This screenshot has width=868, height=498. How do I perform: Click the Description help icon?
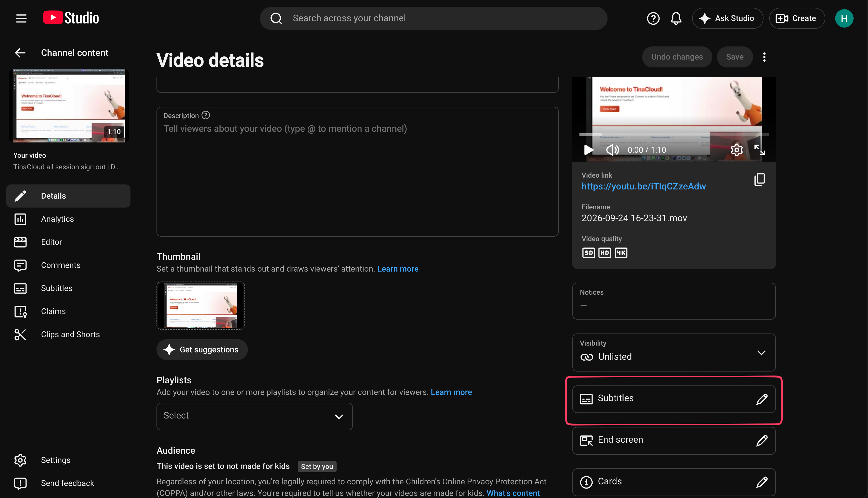tap(206, 115)
